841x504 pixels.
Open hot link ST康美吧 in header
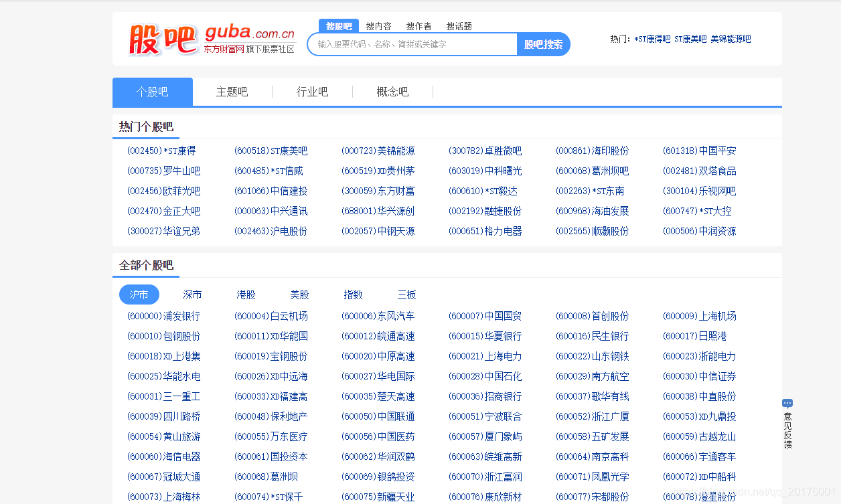[x=690, y=39]
